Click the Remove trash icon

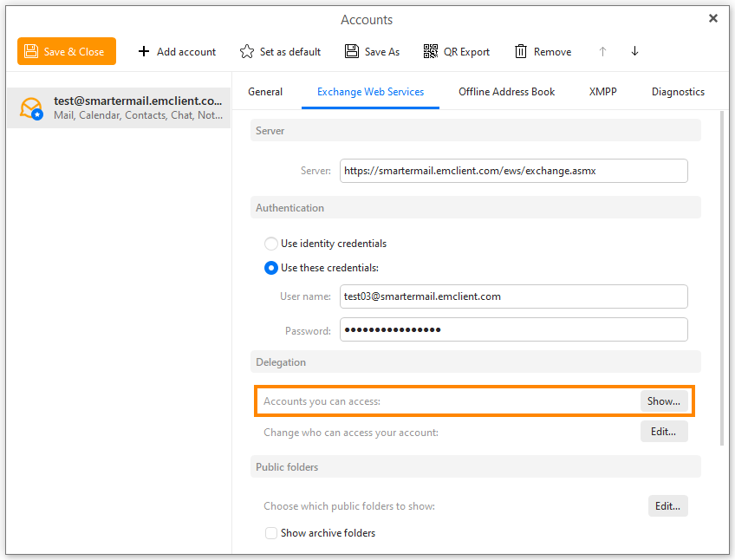[x=521, y=51]
